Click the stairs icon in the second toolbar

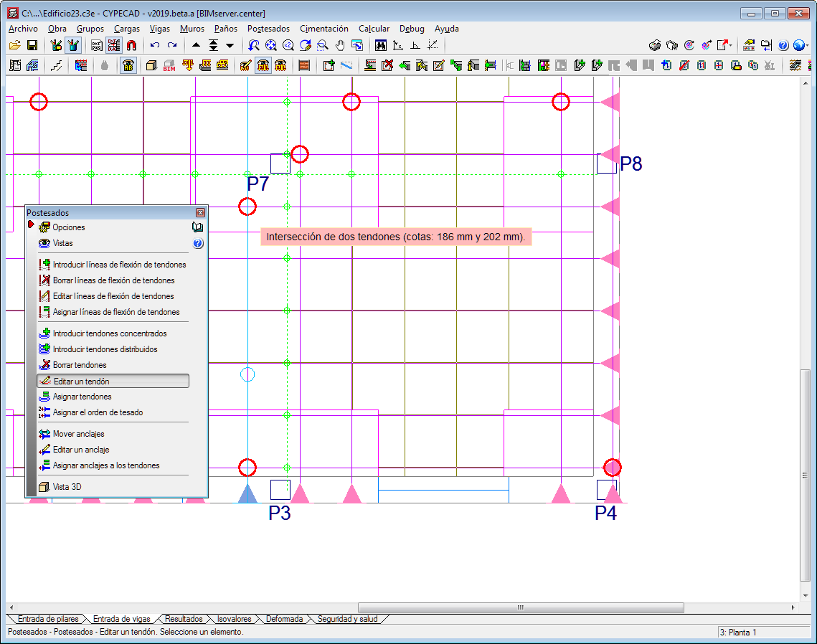point(57,65)
